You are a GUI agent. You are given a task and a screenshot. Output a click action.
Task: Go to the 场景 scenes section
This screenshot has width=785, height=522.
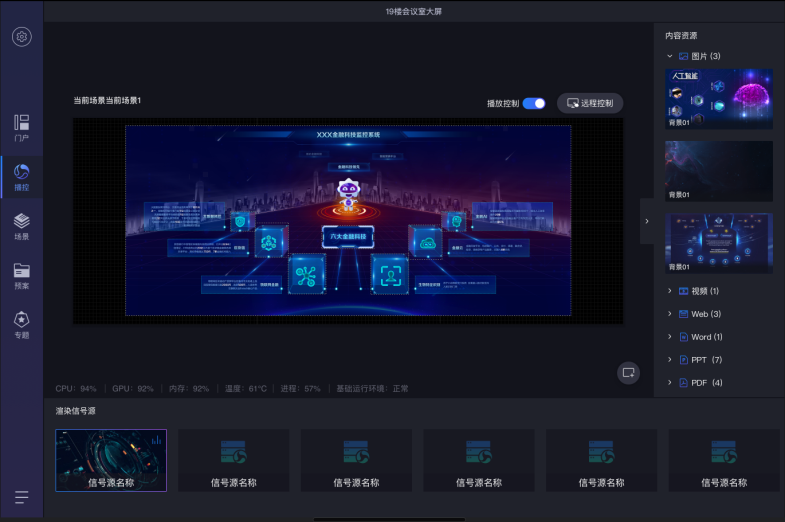tap(22, 226)
